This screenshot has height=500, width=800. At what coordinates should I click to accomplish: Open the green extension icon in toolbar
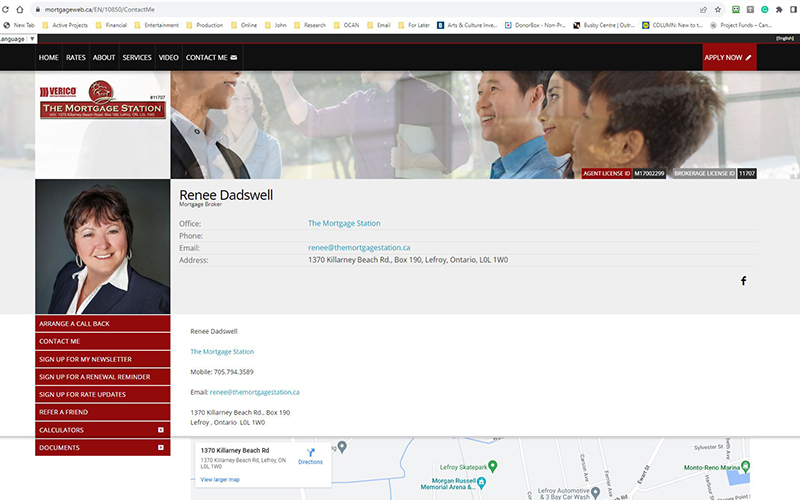[736, 9]
